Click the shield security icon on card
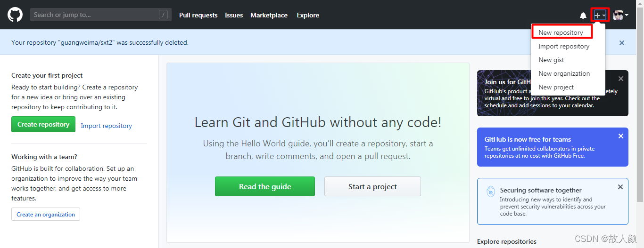Screen dimensions: 644x248 click(x=491, y=192)
